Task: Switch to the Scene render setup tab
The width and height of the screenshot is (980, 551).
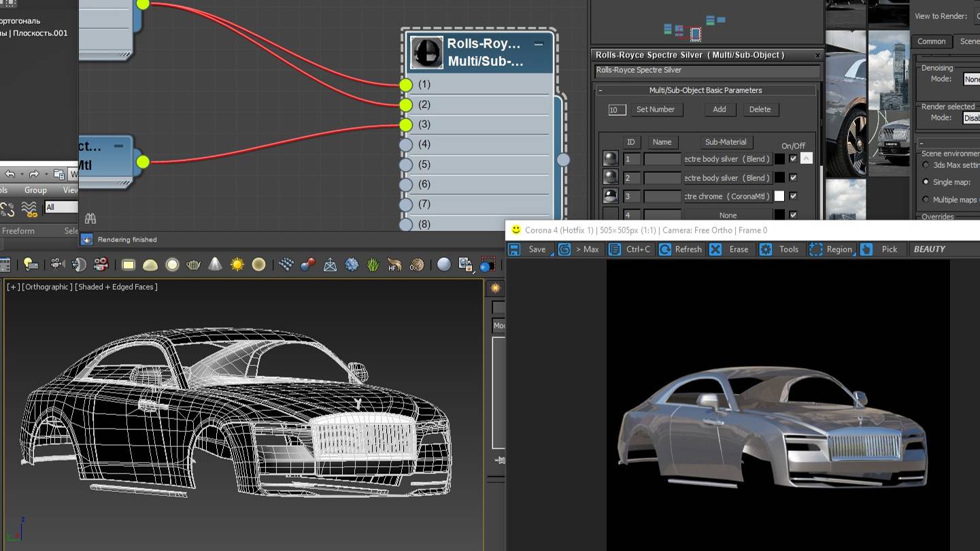Action: 968,41
